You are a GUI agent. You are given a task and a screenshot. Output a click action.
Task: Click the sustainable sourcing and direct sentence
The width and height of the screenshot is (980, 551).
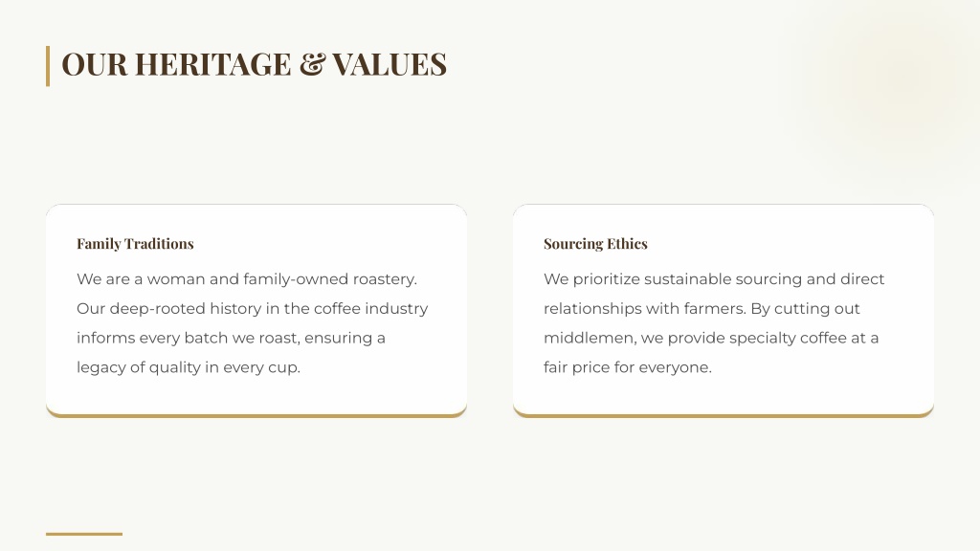point(714,279)
